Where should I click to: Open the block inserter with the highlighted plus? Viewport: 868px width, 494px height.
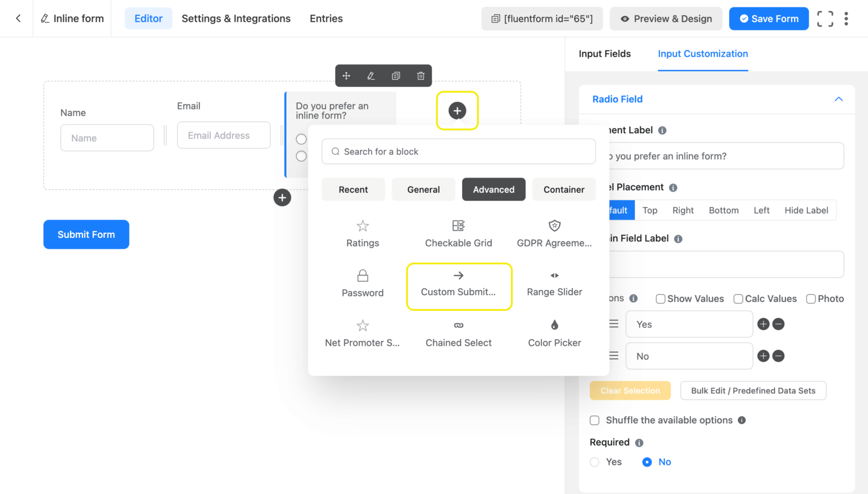pyautogui.click(x=457, y=111)
